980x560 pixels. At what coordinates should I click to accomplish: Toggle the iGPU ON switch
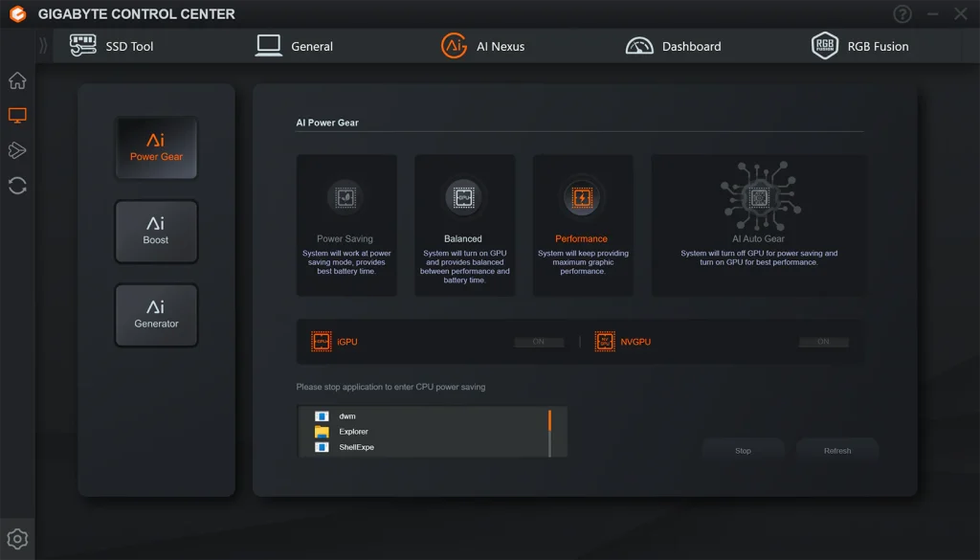[539, 342]
